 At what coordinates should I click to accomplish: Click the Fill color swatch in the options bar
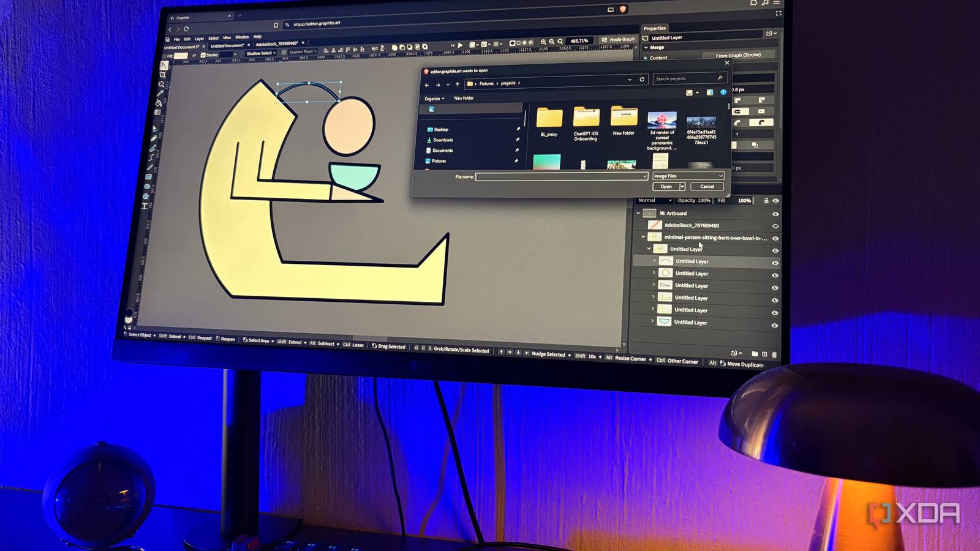pyautogui.click(x=181, y=56)
